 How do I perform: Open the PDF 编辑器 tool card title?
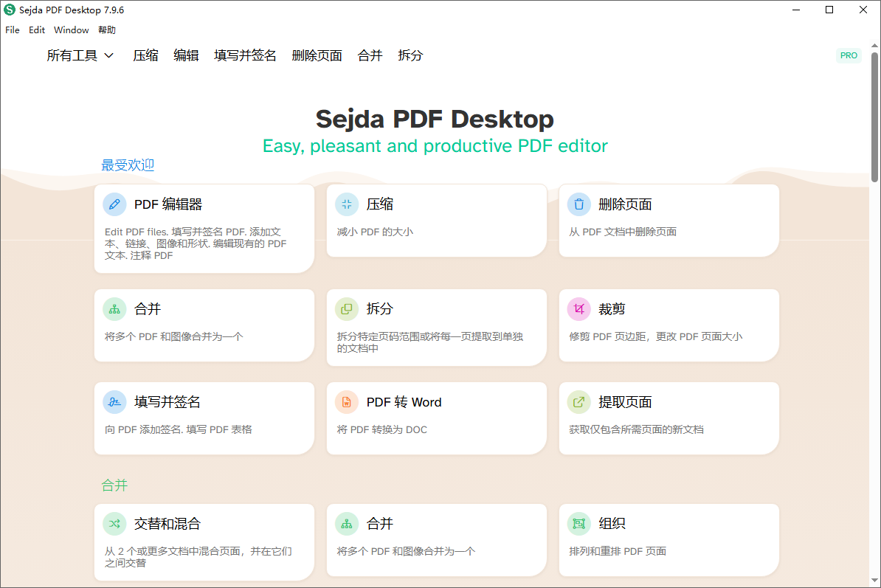click(x=168, y=204)
